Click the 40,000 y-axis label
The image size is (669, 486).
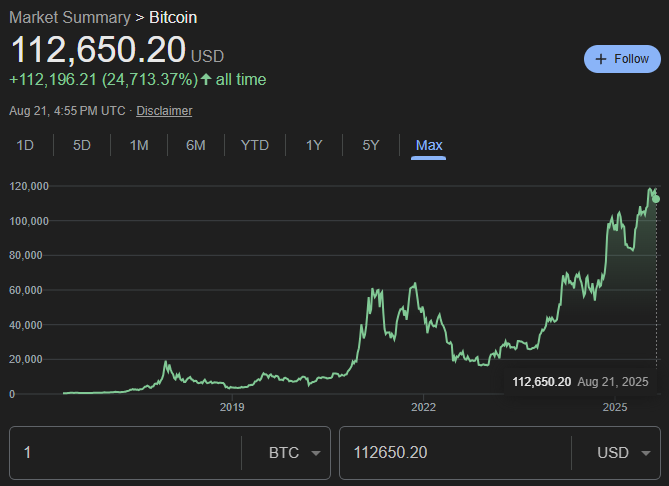click(26, 325)
